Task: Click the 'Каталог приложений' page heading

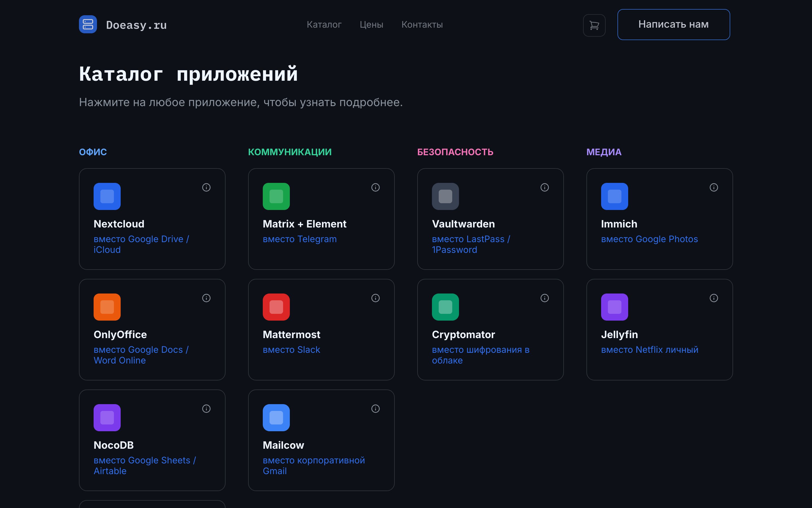Action: coord(188,74)
